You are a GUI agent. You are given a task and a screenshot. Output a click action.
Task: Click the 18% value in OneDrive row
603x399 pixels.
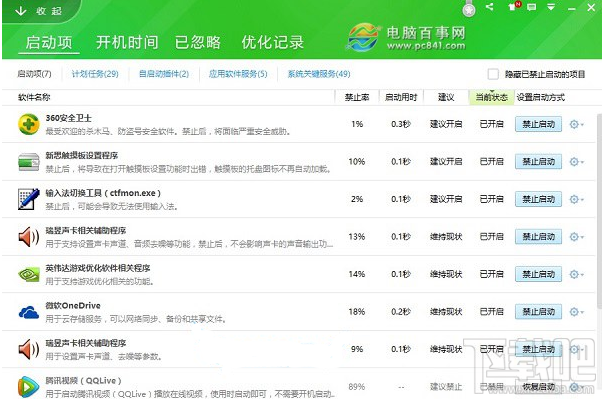356,312
